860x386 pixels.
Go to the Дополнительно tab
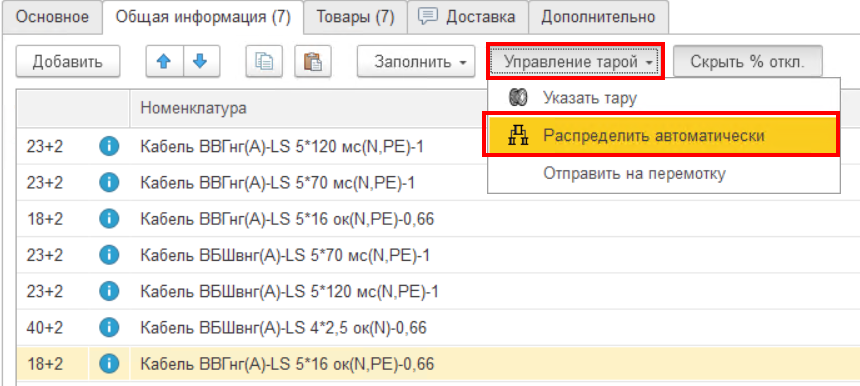tap(598, 17)
